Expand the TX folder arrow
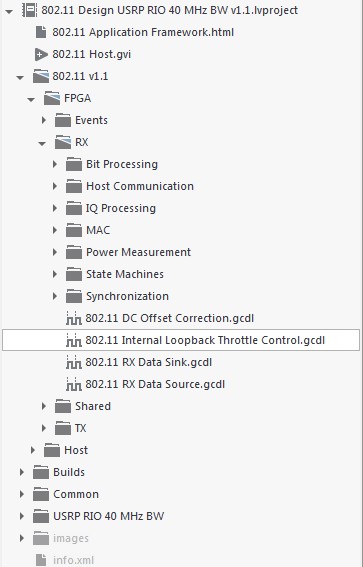The height and width of the screenshot is (567, 363). click(x=44, y=428)
